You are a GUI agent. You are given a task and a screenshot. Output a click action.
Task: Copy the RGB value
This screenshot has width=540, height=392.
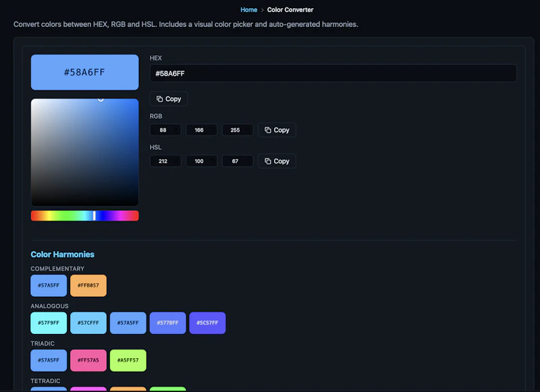[277, 130]
